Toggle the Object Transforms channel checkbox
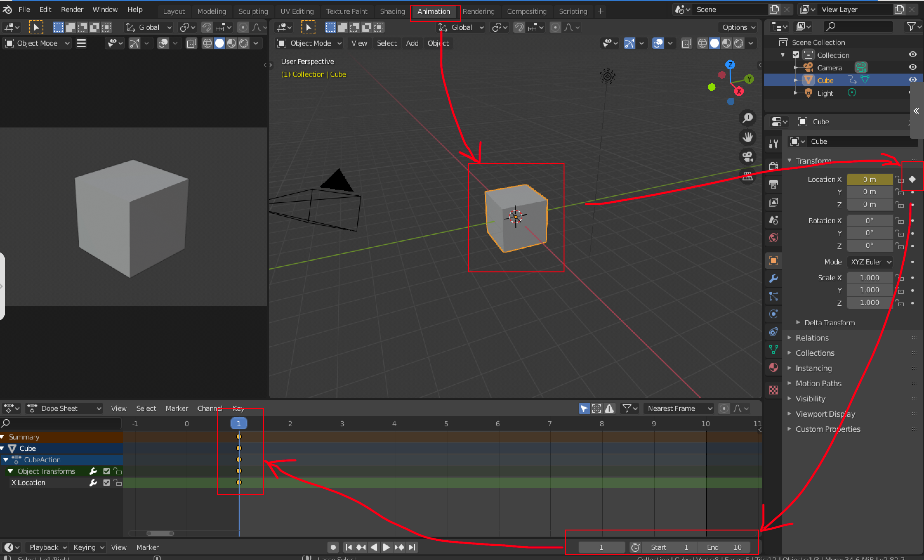Screen dimensions: 924x560 pos(107,471)
